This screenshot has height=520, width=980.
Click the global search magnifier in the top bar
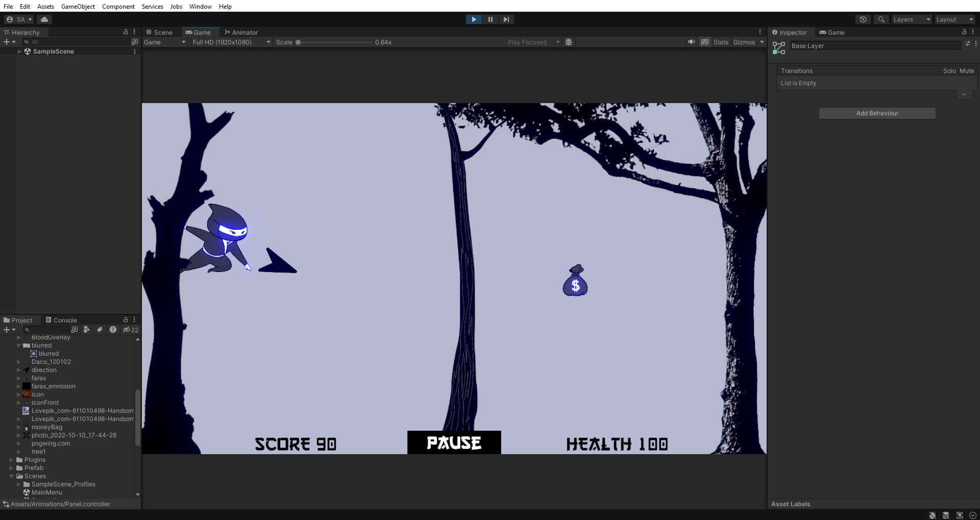[x=881, y=19]
